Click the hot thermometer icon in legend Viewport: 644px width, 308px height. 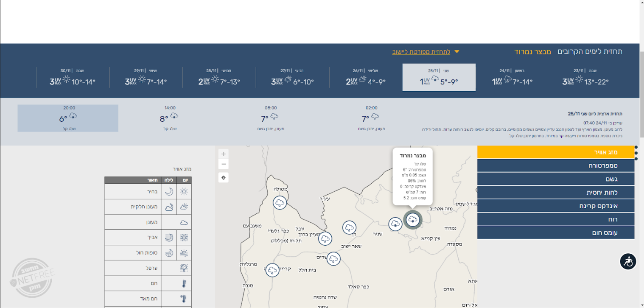coord(184,283)
